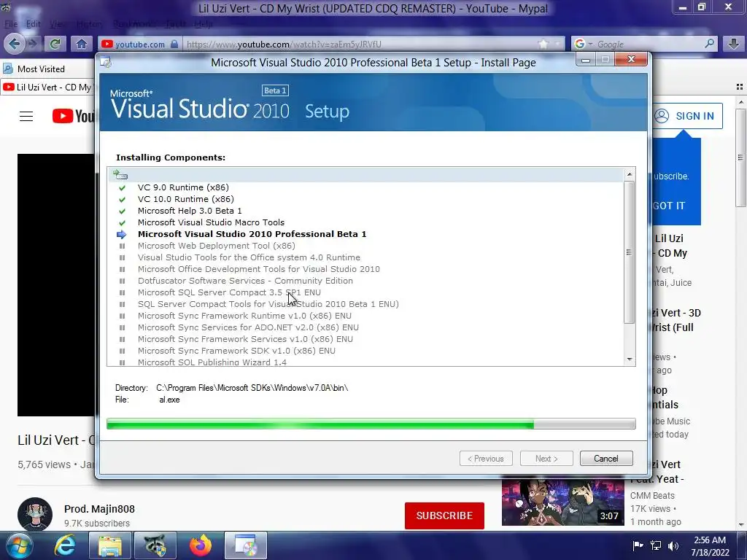Launch Internet Explorer from taskbar

pos(64,546)
